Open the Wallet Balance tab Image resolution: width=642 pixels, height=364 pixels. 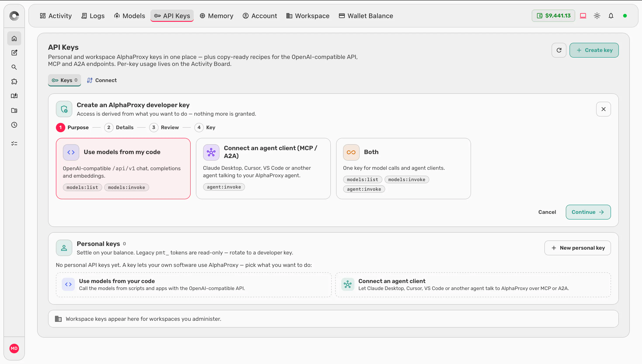pos(366,16)
